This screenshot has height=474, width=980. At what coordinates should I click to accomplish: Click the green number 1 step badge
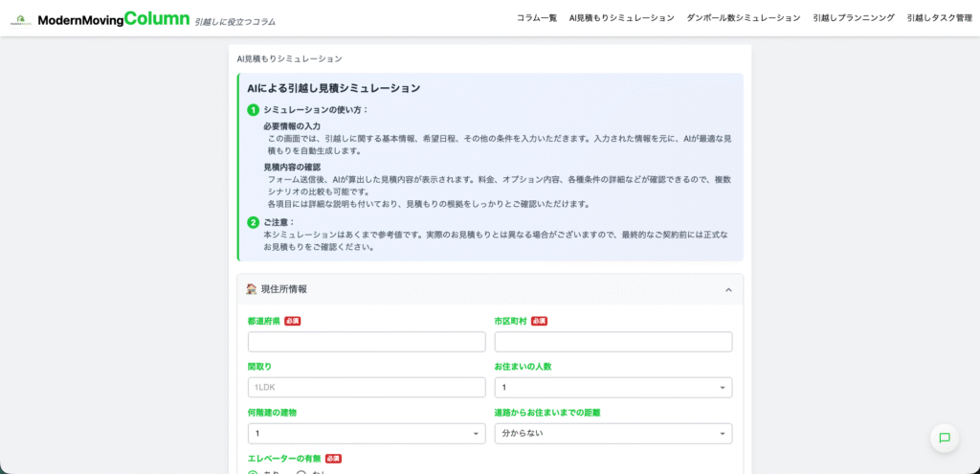click(254, 110)
